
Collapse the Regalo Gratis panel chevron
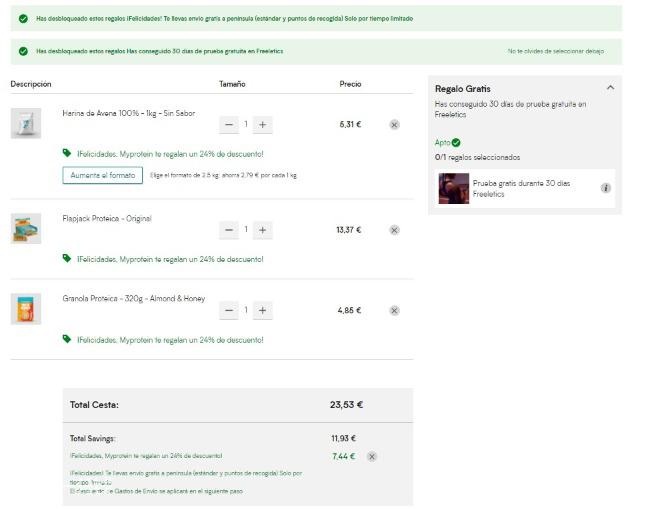coord(610,87)
